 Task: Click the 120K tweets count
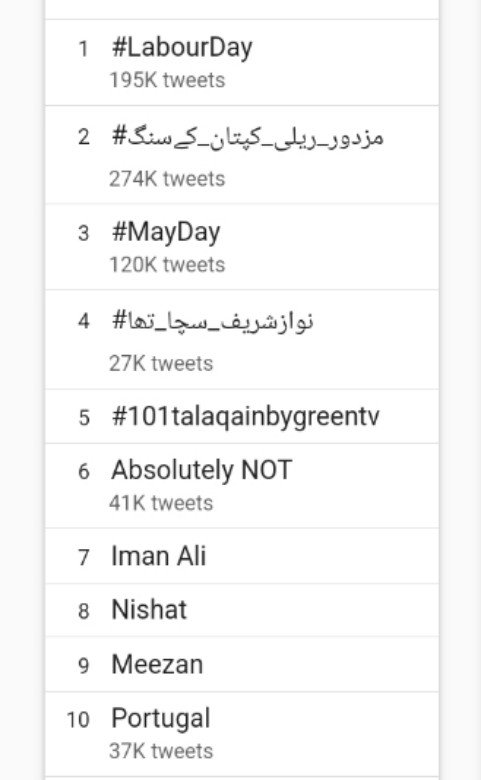pyautogui.click(x=167, y=265)
